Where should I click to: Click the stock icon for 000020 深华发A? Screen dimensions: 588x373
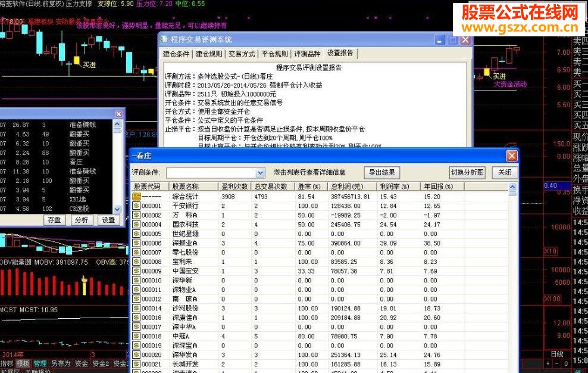(x=136, y=355)
